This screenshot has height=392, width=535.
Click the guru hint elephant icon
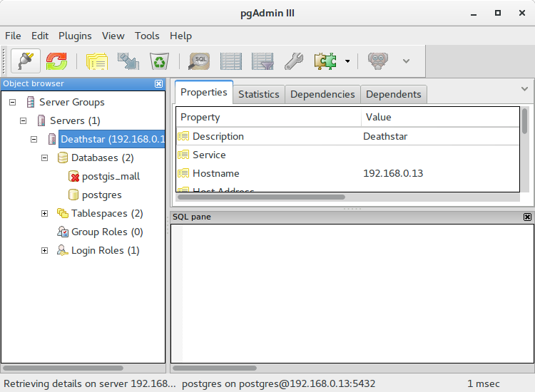pos(377,61)
